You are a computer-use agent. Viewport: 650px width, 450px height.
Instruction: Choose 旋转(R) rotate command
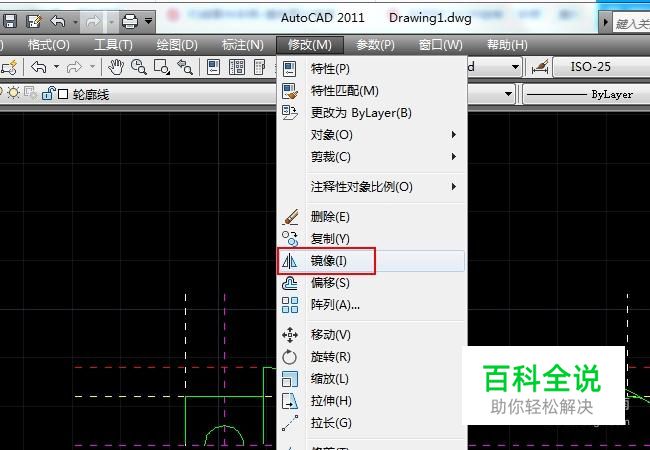372,357
